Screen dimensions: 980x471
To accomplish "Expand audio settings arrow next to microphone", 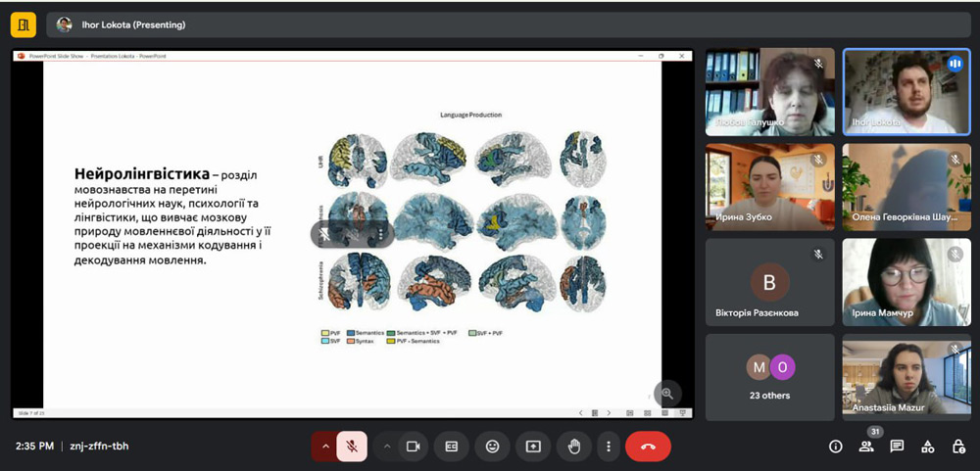I will click(324, 447).
